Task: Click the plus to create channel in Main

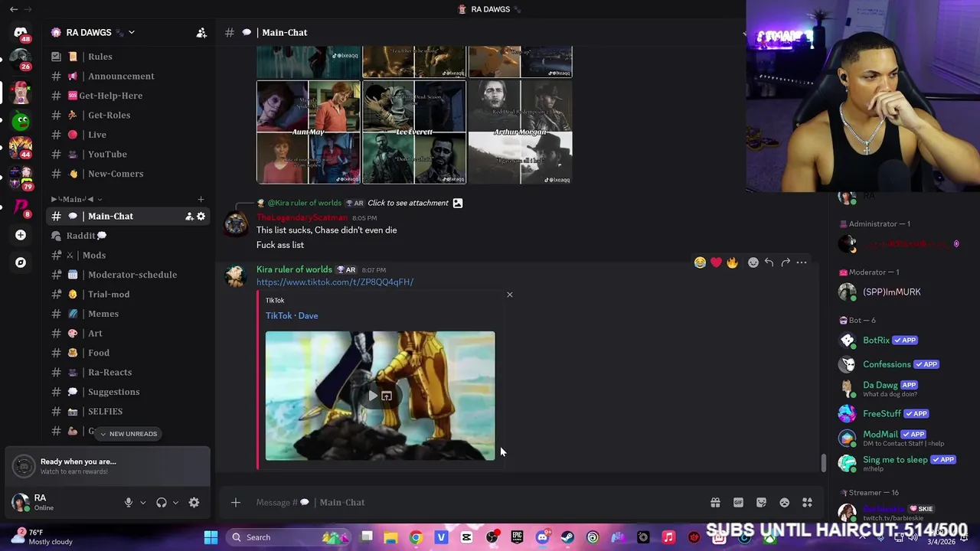Action: point(201,200)
